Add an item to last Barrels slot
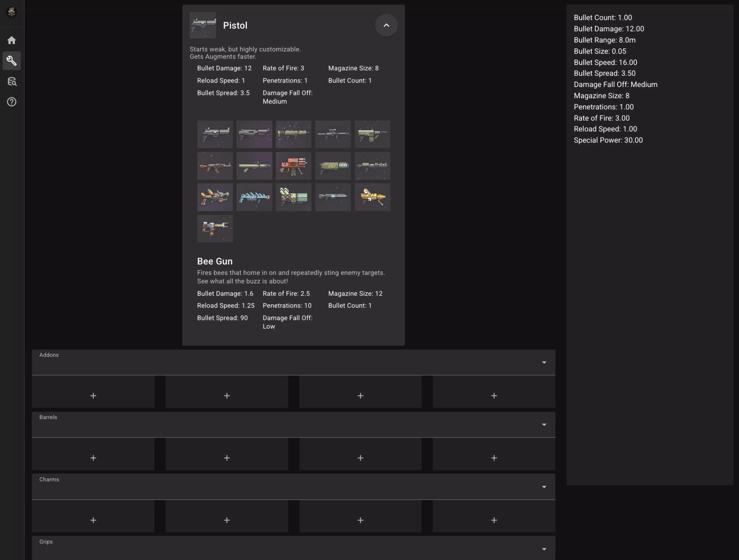 pos(494,458)
